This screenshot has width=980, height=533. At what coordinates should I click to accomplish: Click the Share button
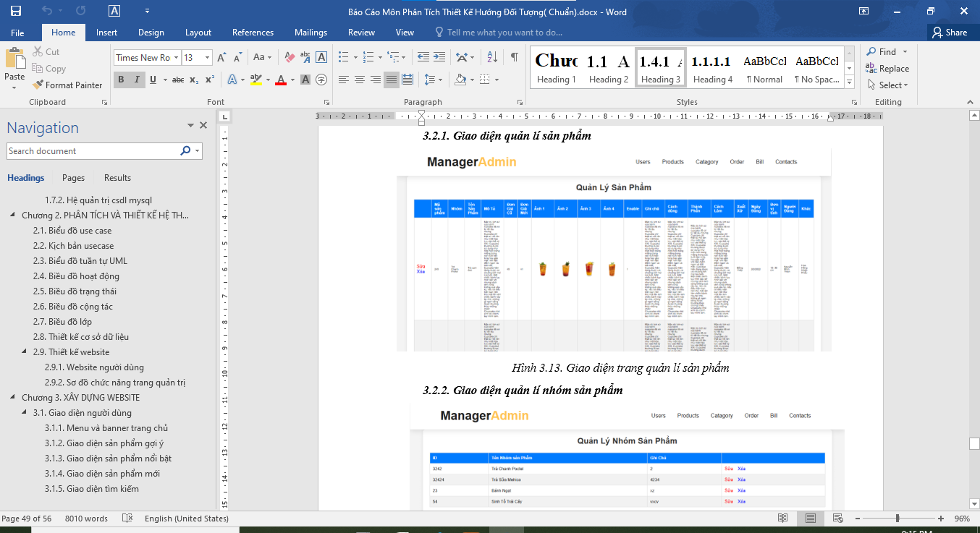click(x=952, y=32)
